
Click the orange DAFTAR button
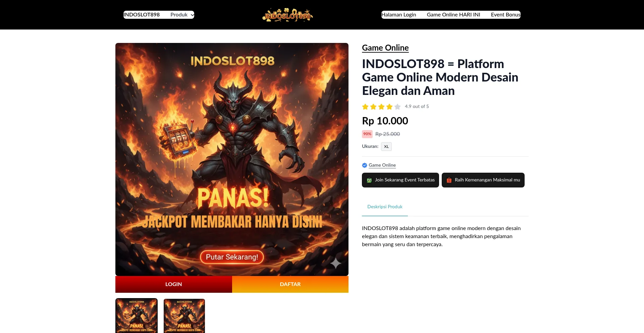tap(290, 284)
